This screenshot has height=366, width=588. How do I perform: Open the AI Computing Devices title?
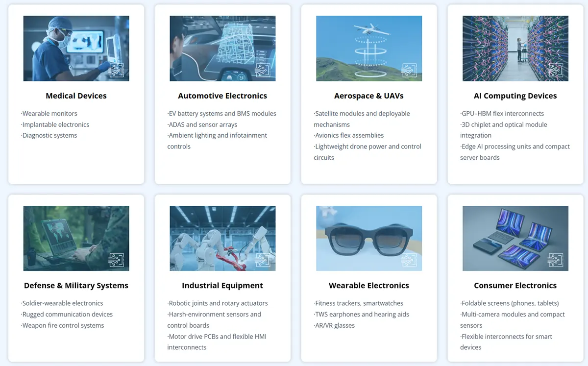click(515, 96)
